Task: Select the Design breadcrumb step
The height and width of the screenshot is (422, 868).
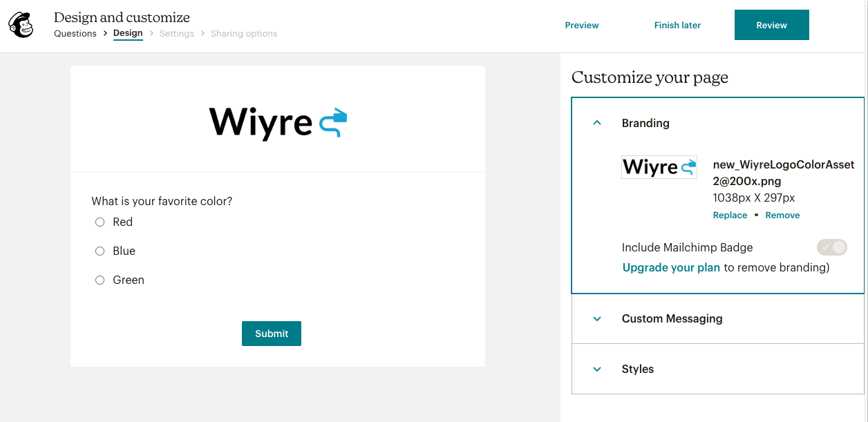Action: tap(128, 33)
